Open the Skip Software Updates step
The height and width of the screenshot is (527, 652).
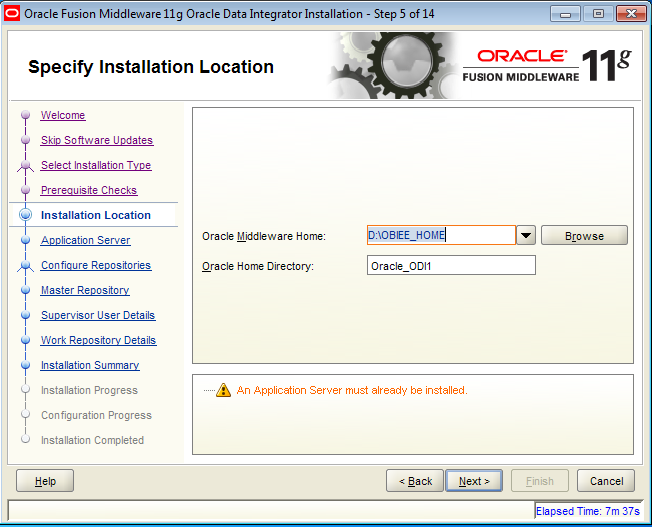tap(97, 140)
